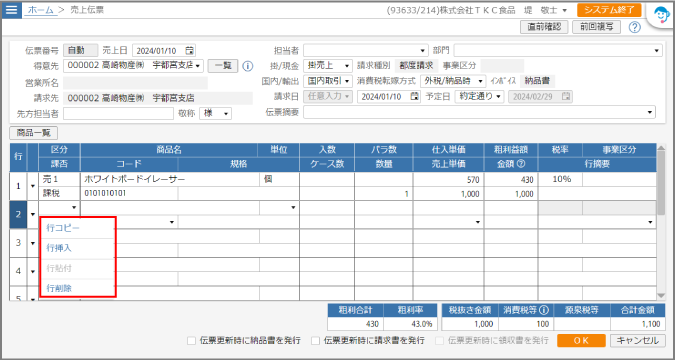Open the 国内/輸出 dropdown showing 国内取引

pos(328,81)
